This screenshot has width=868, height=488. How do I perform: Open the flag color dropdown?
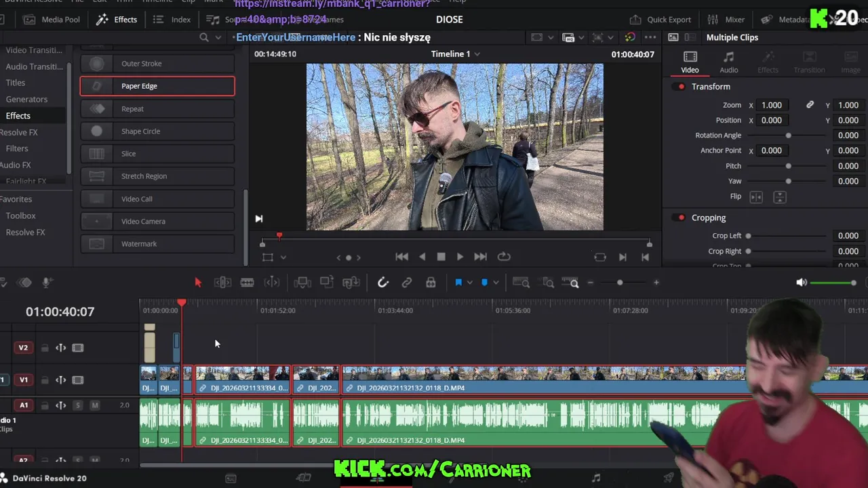coord(469,283)
